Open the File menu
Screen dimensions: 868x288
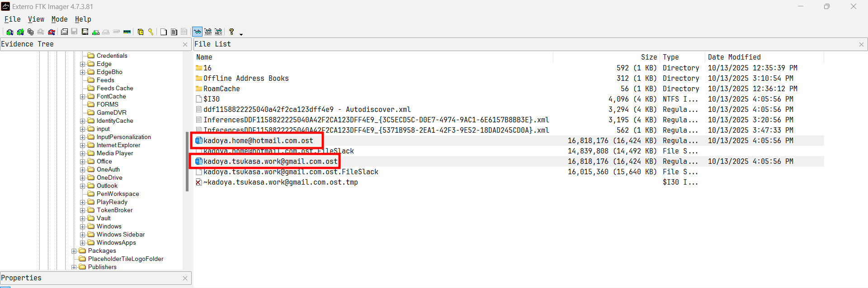(x=12, y=19)
